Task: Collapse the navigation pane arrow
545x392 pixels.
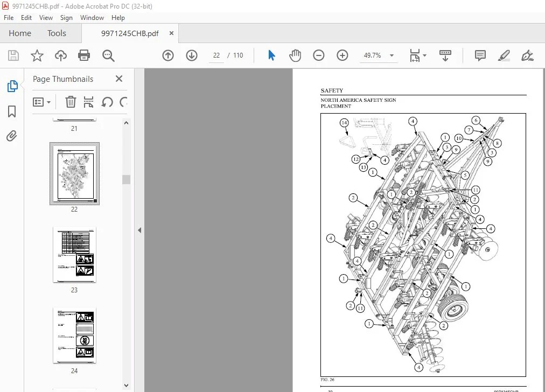Action: pos(139,230)
